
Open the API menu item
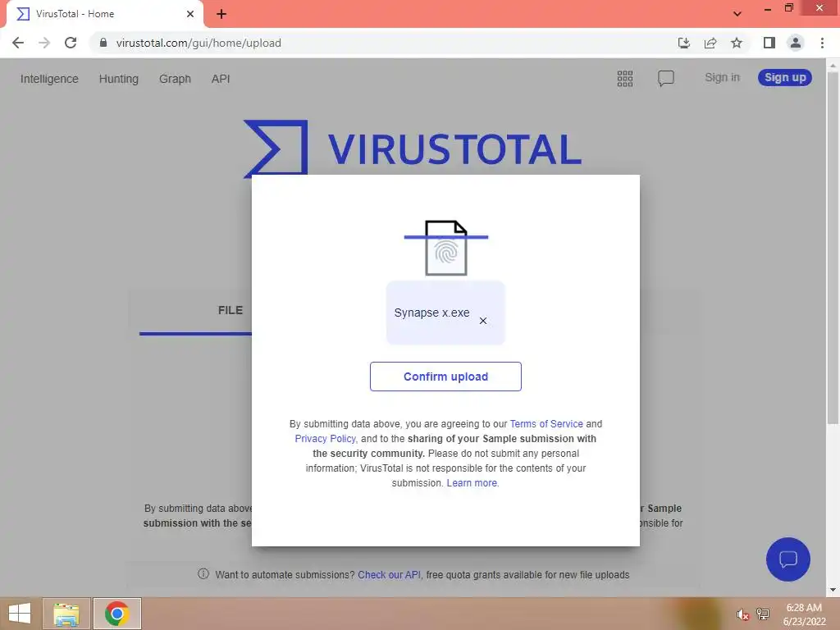point(220,79)
